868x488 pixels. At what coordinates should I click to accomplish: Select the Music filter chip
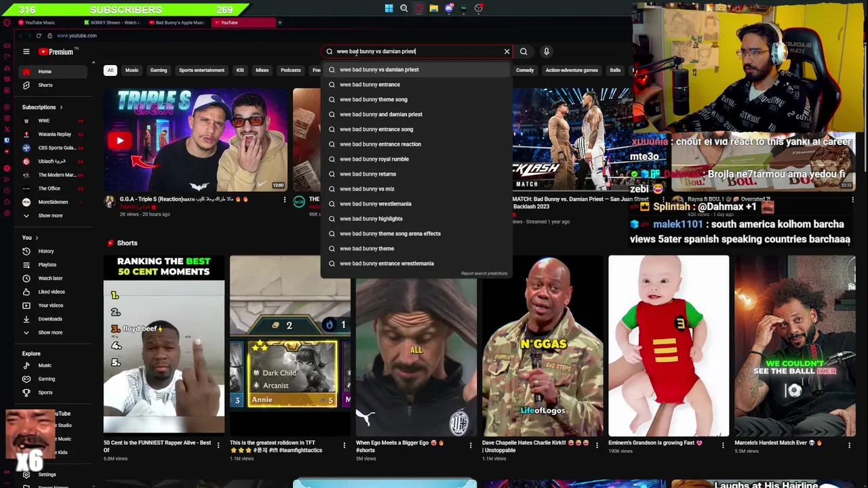coord(132,70)
